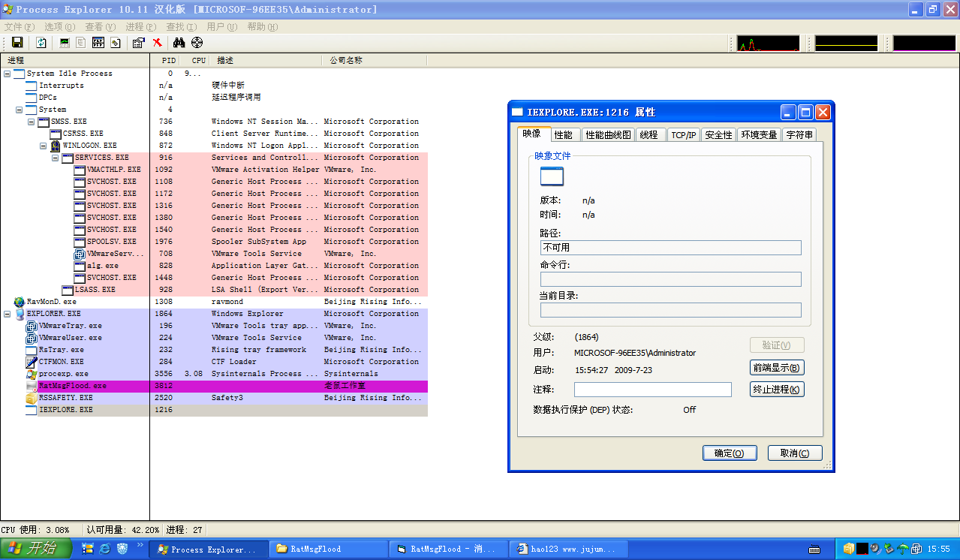Collapse the WINLOGON.EXE tree node

click(x=43, y=146)
